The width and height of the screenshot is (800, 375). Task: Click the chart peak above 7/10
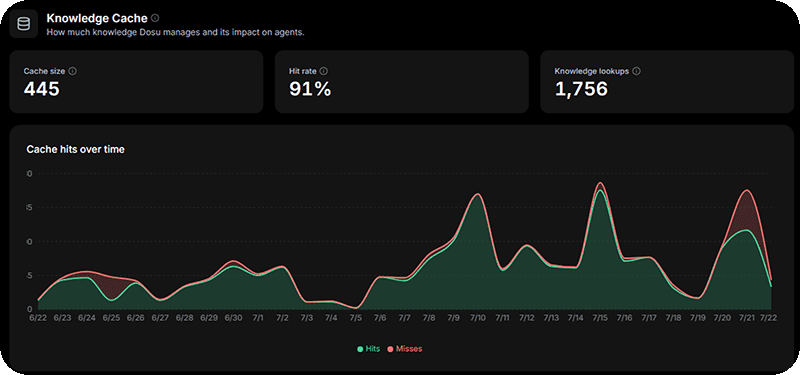478,194
